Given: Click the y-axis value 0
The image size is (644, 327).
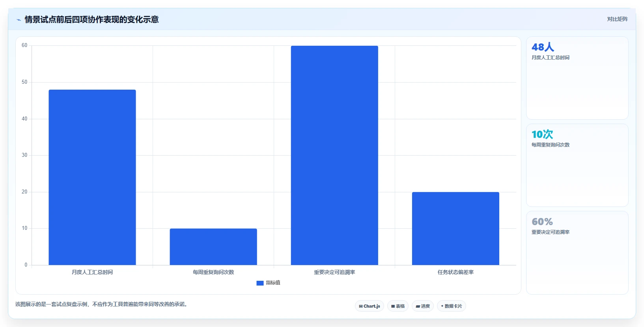Looking at the screenshot, I should (26, 265).
